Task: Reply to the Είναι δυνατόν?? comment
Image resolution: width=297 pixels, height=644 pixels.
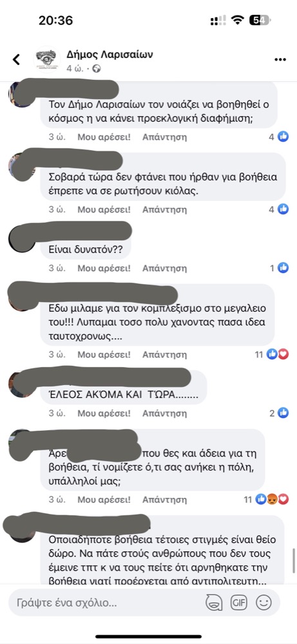Action: tap(164, 269)
